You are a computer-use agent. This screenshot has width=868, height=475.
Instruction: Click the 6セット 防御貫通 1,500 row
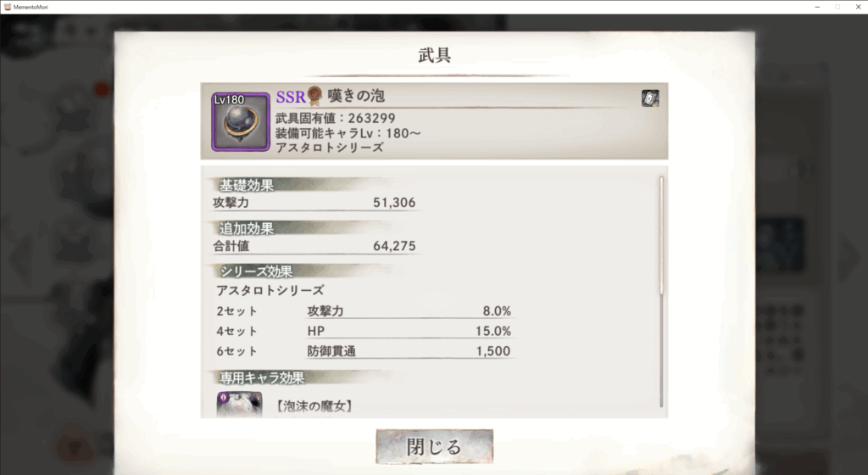pyautogui.click(x=364, y=351)
